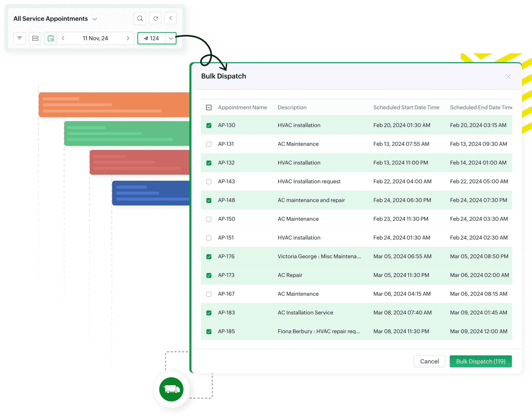The image size is (532, 417).
Task: Check the AP-131 AC Maintenance checkbox
Action: tap(209, 144)
